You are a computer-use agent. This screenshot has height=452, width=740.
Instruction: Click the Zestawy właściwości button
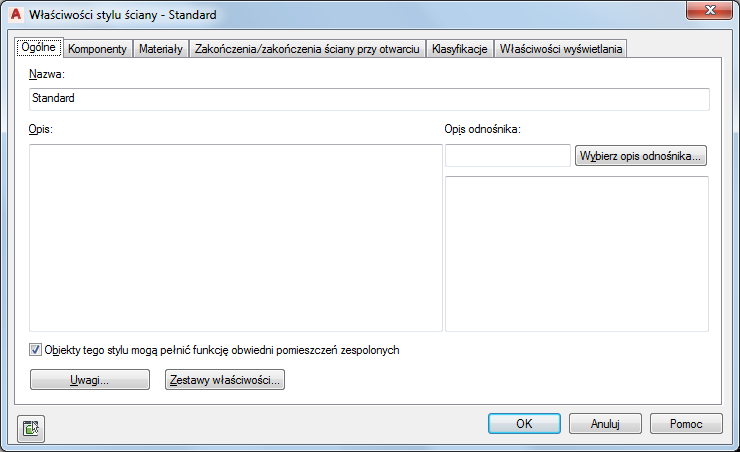point(225,380)
